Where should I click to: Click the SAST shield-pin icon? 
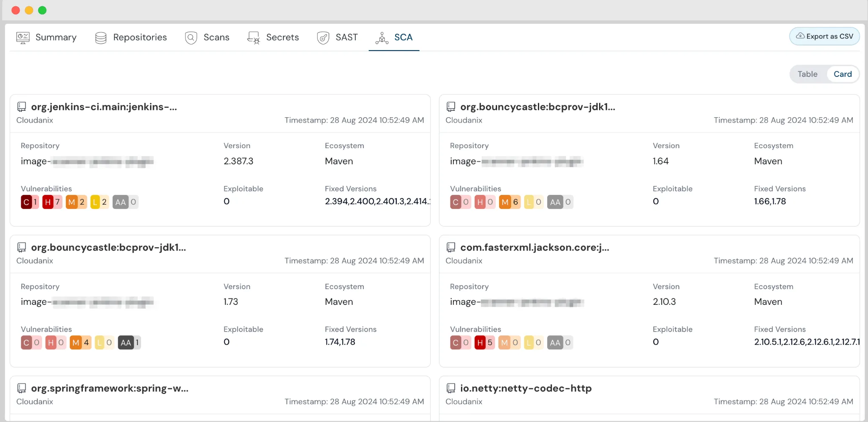(323, 37)
